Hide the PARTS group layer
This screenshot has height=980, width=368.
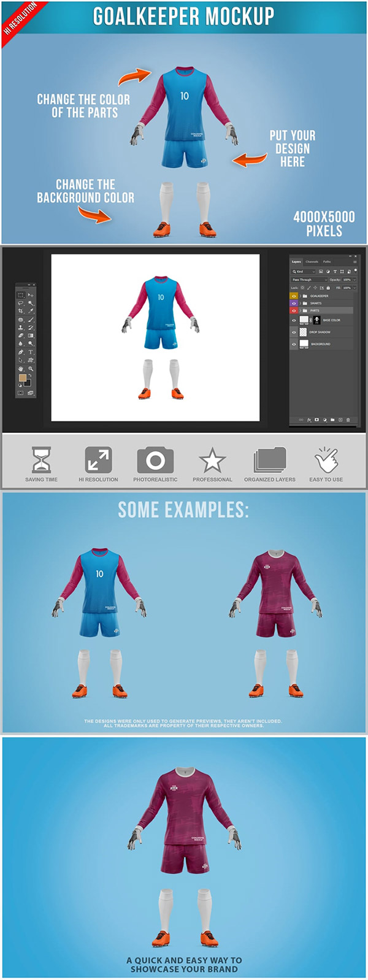pos(294,311)
